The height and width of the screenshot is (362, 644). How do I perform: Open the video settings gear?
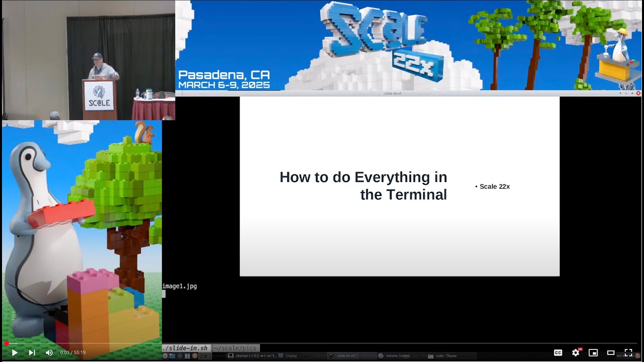pyautogui.click(x=576, y=352)
